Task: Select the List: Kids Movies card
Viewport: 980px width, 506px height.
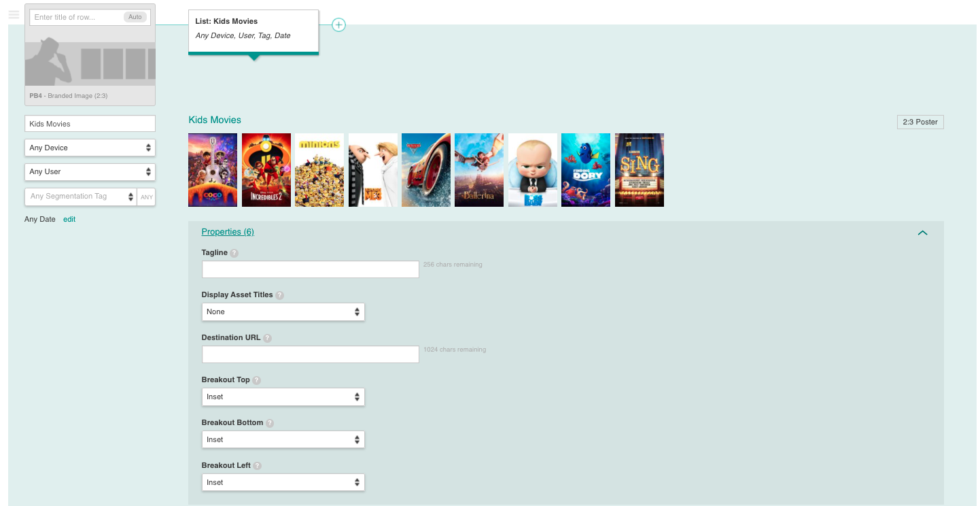Action: (253, 32)
